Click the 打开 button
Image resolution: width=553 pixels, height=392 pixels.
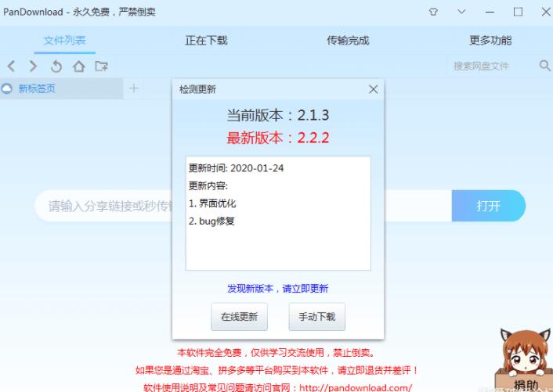(x=489, y=206)
